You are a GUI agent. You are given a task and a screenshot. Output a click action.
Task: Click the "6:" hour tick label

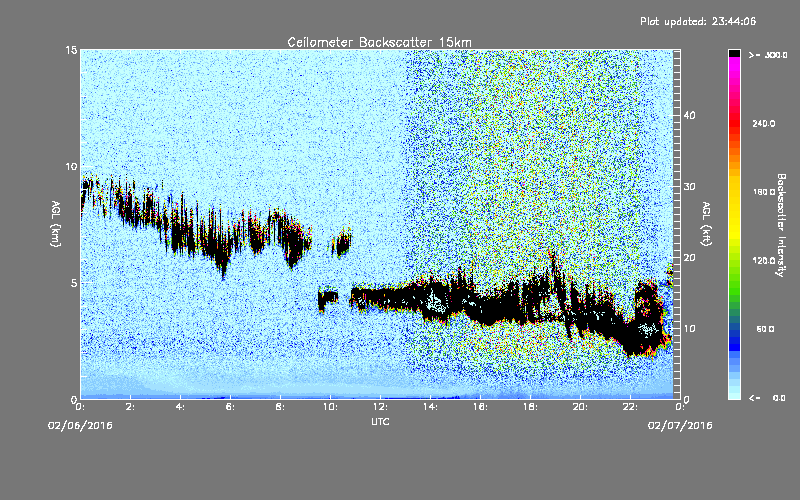point(231,407)
